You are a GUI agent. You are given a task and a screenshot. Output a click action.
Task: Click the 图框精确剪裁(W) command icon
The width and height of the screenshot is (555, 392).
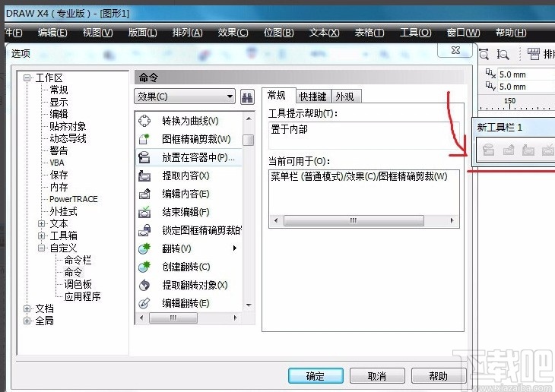[144, 139]
